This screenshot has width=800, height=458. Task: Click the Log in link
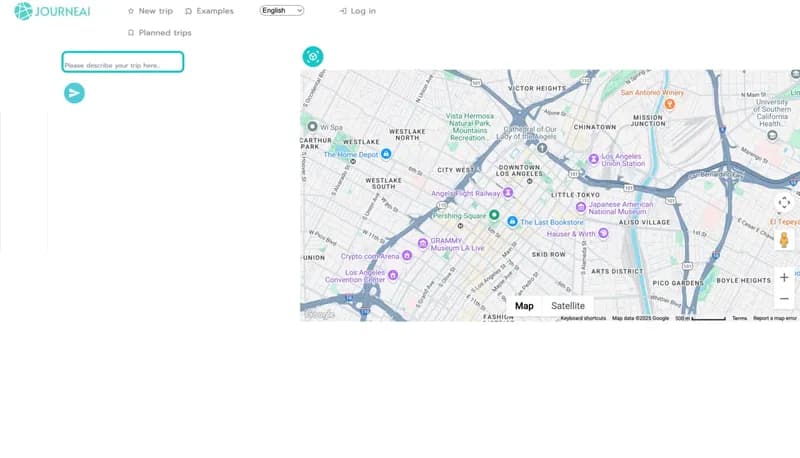pyautogui.click(x=357, y=11)
